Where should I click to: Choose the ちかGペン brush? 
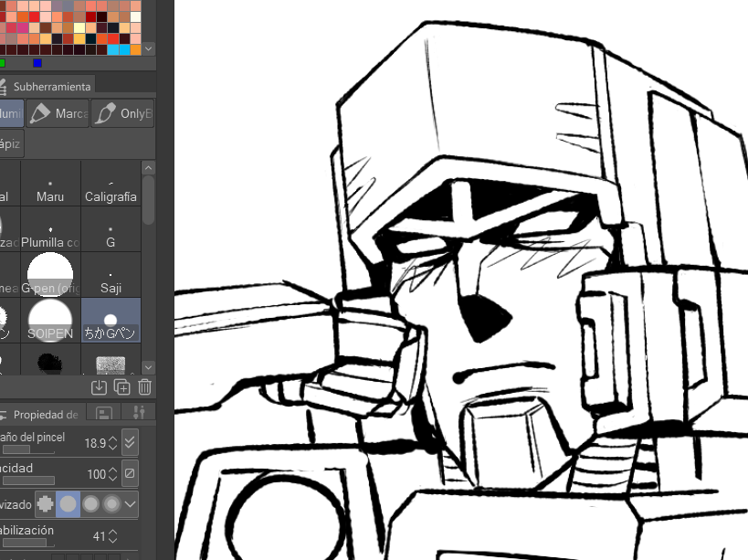point(111,321)
